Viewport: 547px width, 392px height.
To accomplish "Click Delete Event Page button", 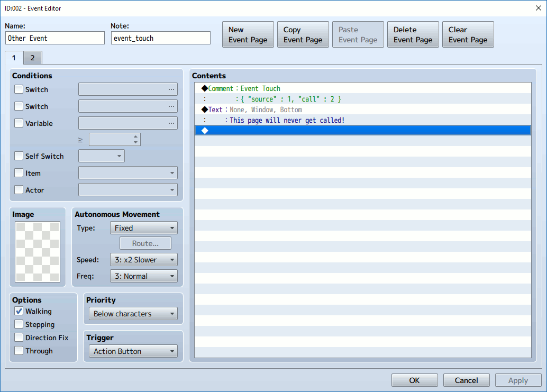I will [x=413, y=34].
